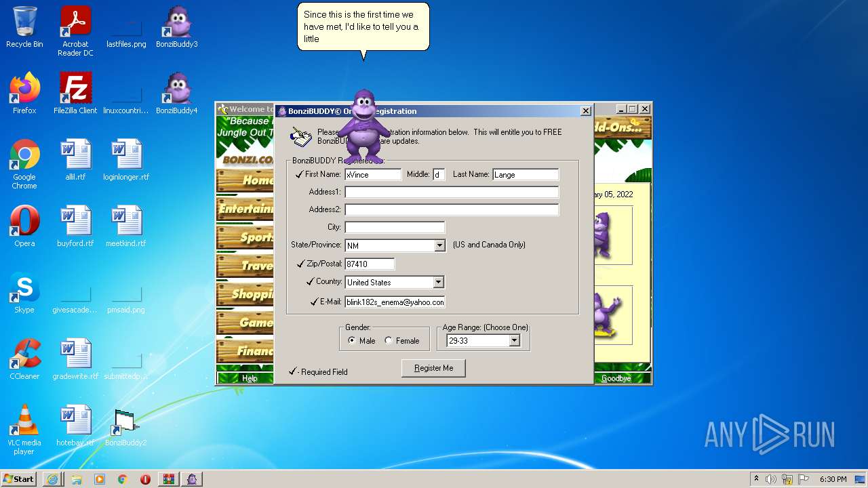The width and height of the screenshot is (868, 488).
Task: Click the Register Me button
Action: click(434, 368)
